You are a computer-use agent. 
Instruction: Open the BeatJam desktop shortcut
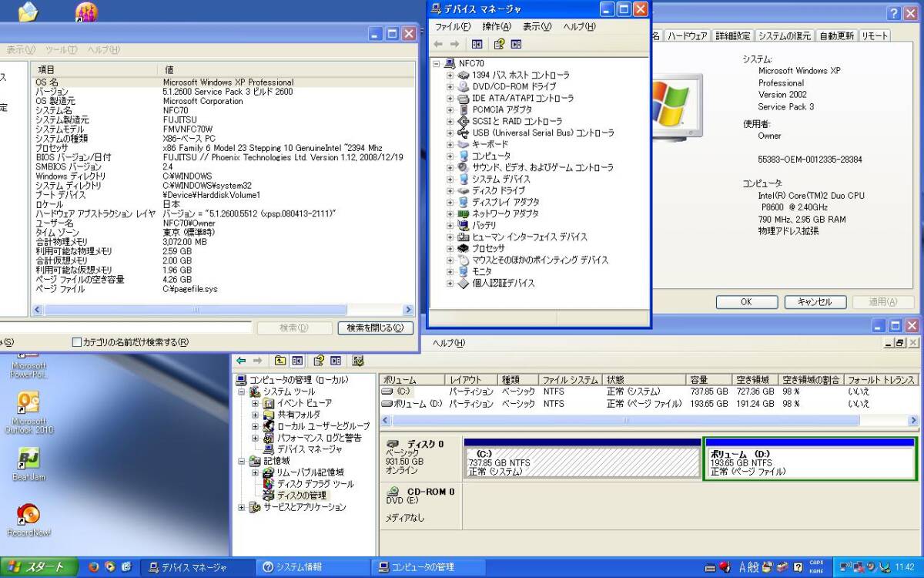click(28, 462)
